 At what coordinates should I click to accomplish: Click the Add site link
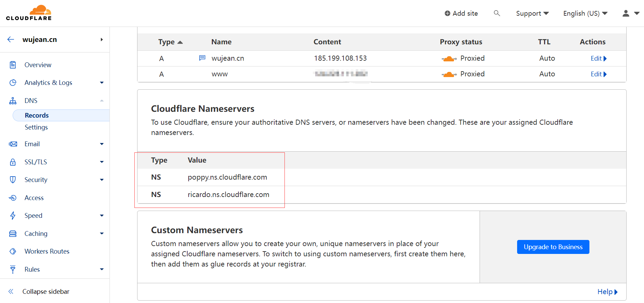click(461, 13)
